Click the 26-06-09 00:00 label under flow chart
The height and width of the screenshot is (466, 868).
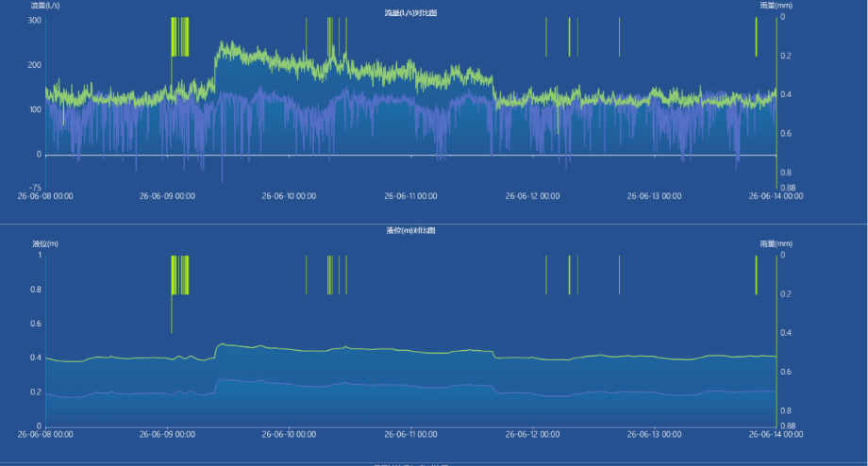167,196
